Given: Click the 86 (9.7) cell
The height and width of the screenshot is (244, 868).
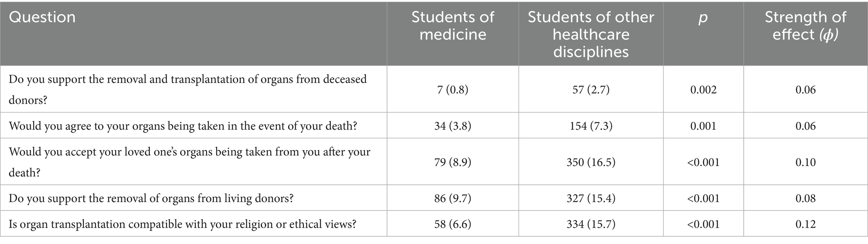Looking at the screenshot, I should tap(453, 198).
